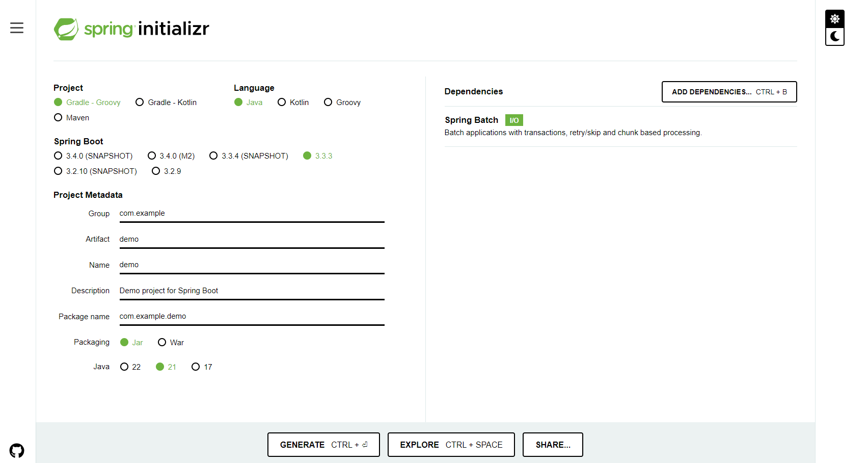Select Spring Boot 3.2.10 (SNAPSHOT)
The height and width of the screenshot is (463, 868).
tap(96, 171)
